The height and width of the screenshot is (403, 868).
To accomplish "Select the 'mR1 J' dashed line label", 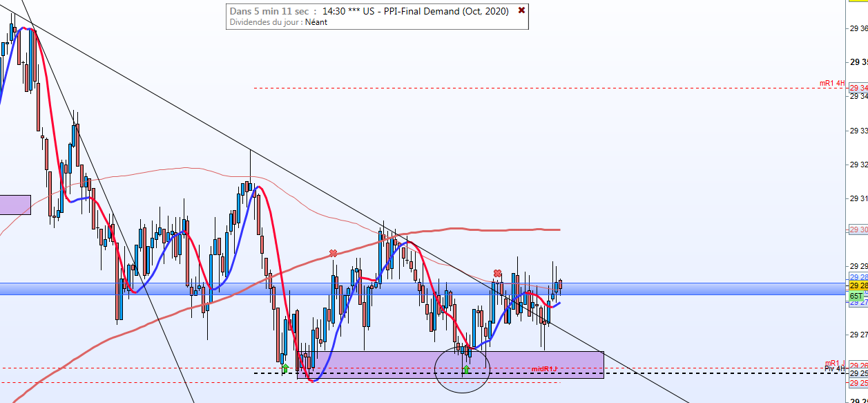I will click(x=835, y=363).
